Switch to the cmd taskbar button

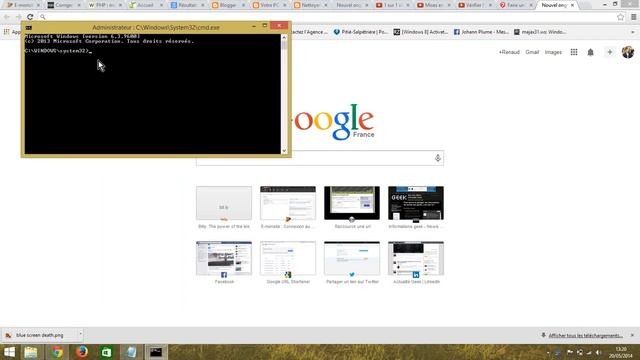(156, 352)
